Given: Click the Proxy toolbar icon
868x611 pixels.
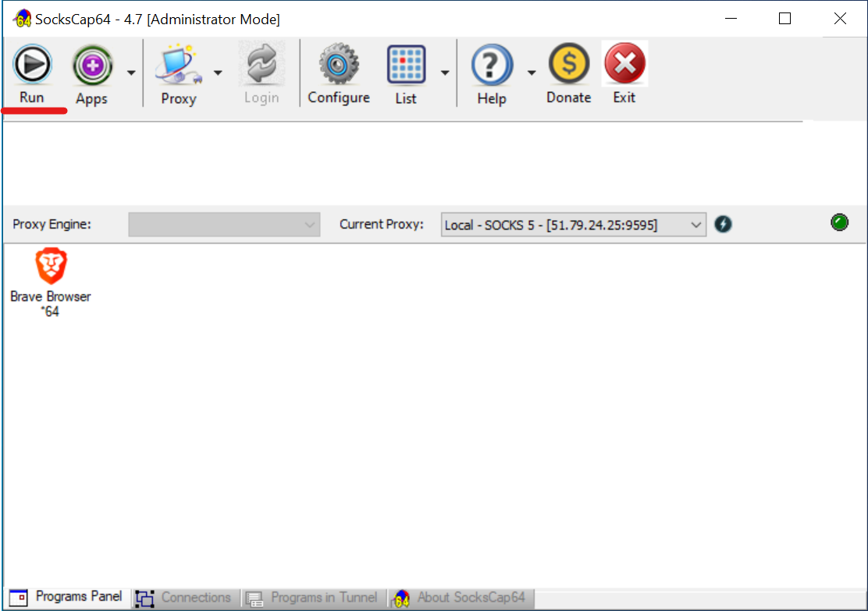Looking at the screenshot, I should coord(178,66).
